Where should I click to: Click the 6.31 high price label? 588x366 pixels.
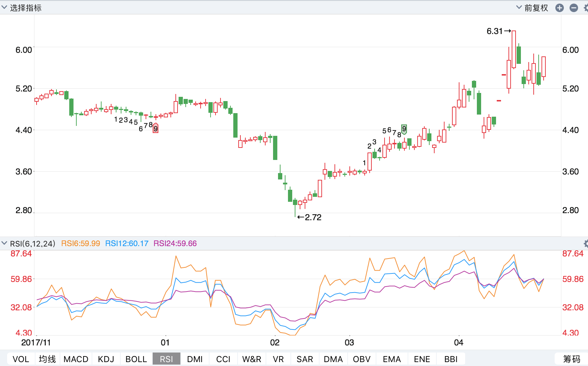coord(495,31)
